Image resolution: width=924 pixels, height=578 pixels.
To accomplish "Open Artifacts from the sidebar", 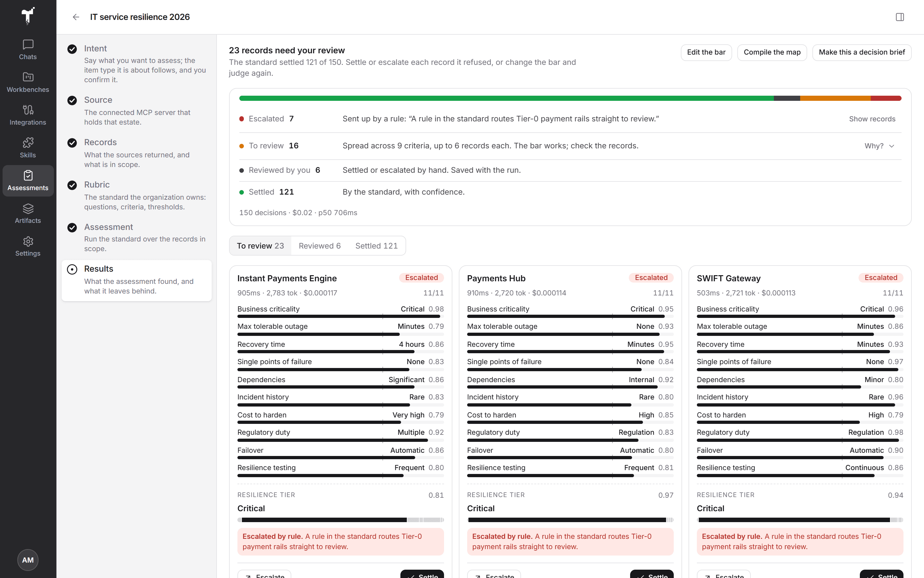I will pos(28,213).
